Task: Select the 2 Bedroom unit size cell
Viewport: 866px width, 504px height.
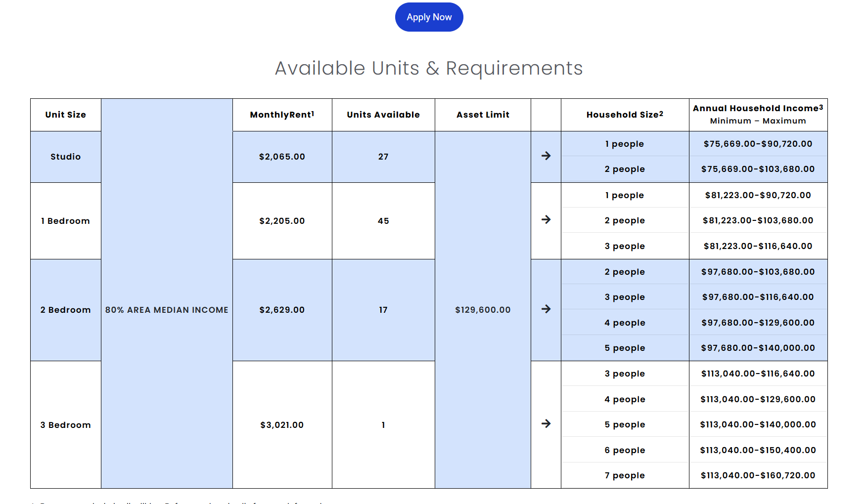Action: tap(66, 310)
